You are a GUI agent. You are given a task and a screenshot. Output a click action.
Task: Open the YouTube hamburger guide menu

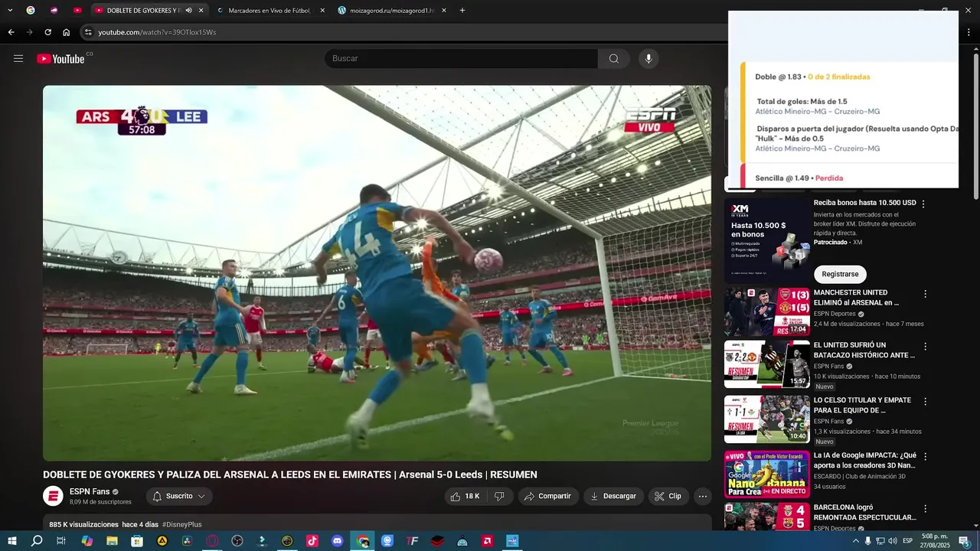click(x=18, y=59)
